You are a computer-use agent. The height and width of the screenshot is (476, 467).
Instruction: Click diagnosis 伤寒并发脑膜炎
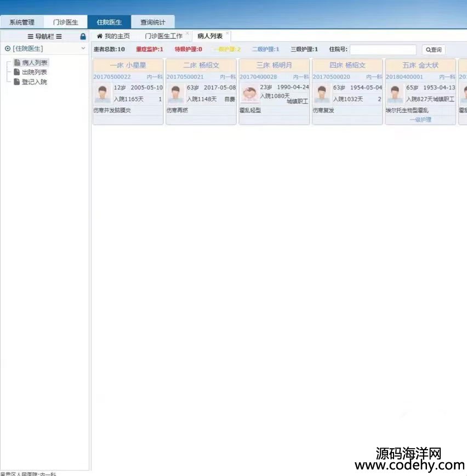(112, 110)
